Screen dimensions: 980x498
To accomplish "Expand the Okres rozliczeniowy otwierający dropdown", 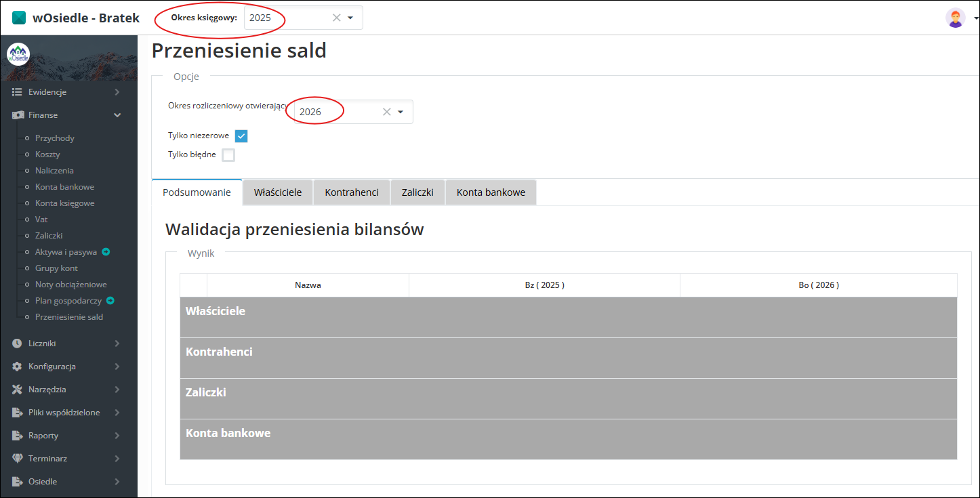I will (401, 110).
